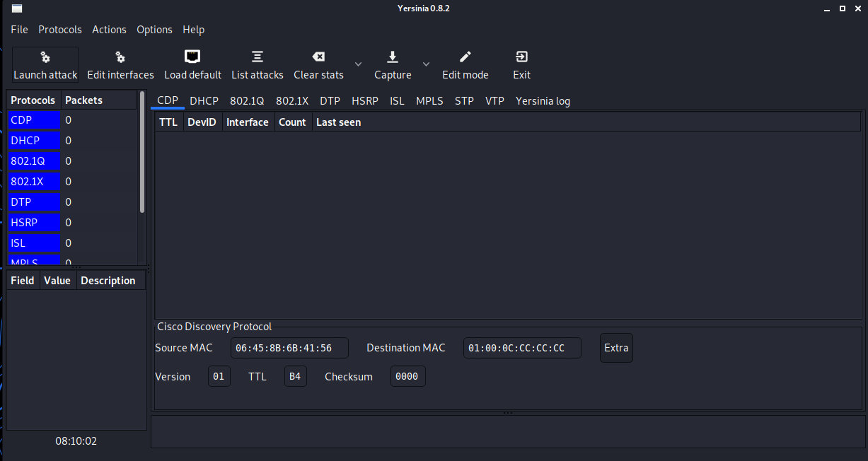Open the Options menu
The height and width of the screenshot is (461, 868).
point(154,30)
